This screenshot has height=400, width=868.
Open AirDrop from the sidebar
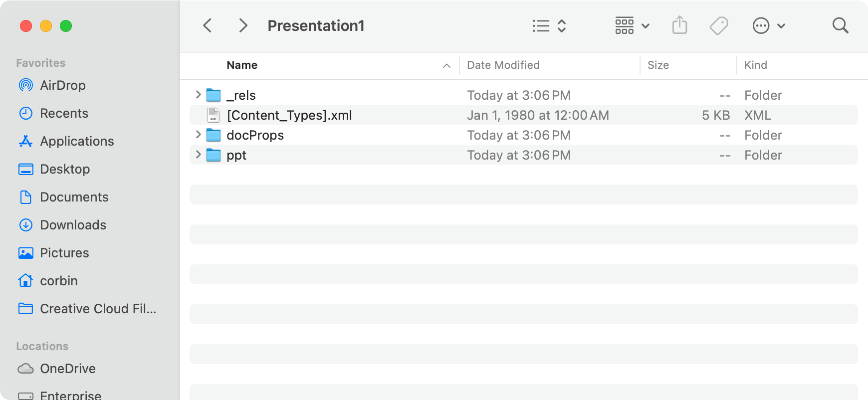point(52,85)
